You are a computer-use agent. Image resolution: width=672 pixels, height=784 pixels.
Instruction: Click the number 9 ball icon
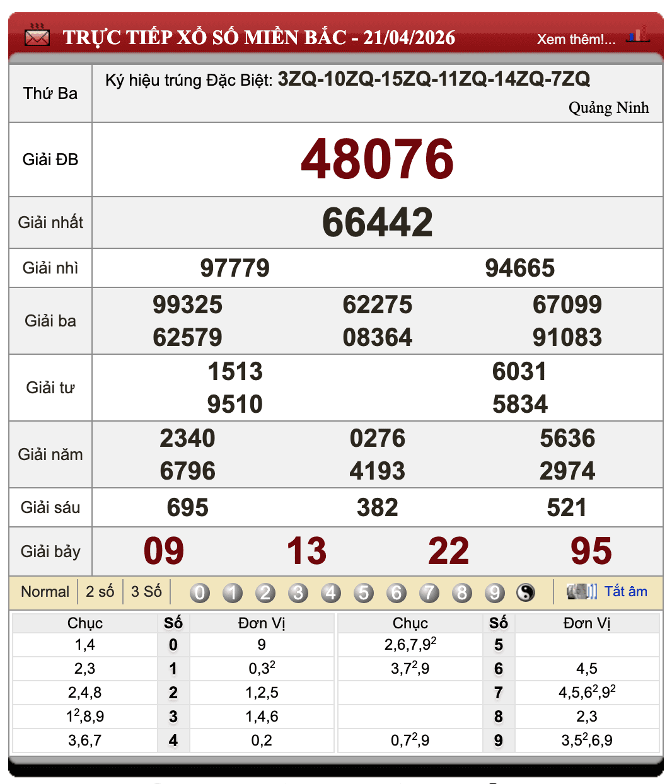495,592
